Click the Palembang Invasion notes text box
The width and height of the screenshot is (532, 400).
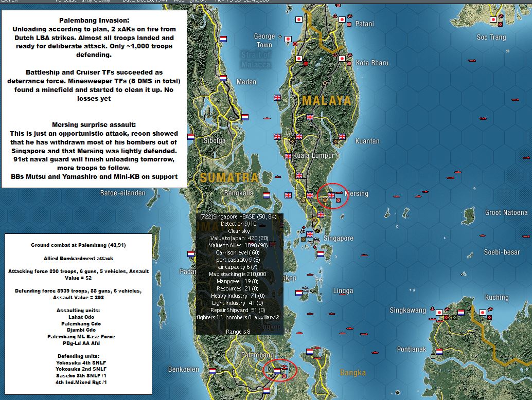coord(94,99)
